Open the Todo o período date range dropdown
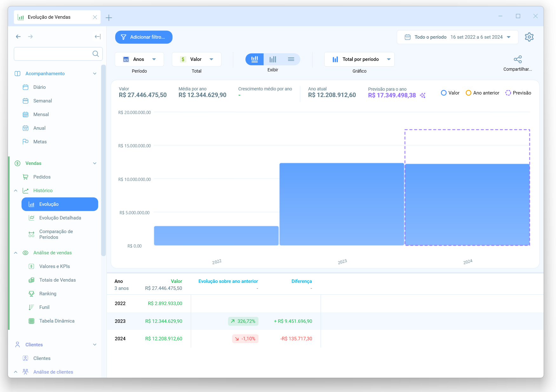This screenshot has width=556, height=392. point(458,37)
